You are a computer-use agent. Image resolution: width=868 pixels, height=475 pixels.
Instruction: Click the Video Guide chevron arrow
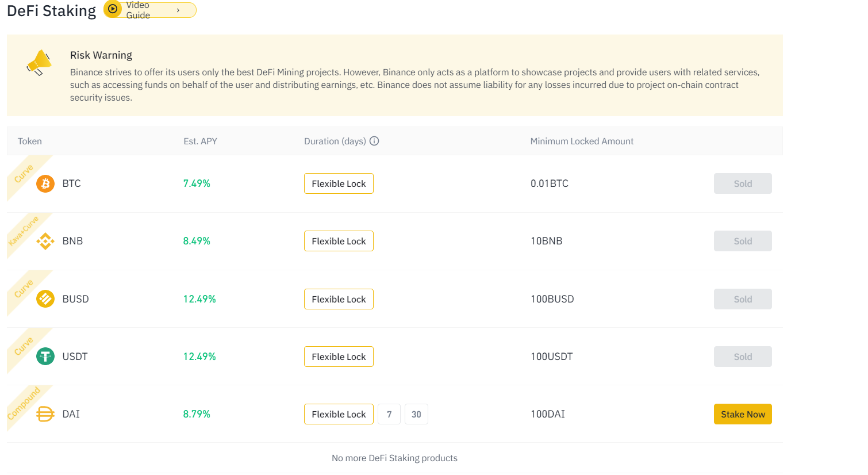tap(178, 10)
